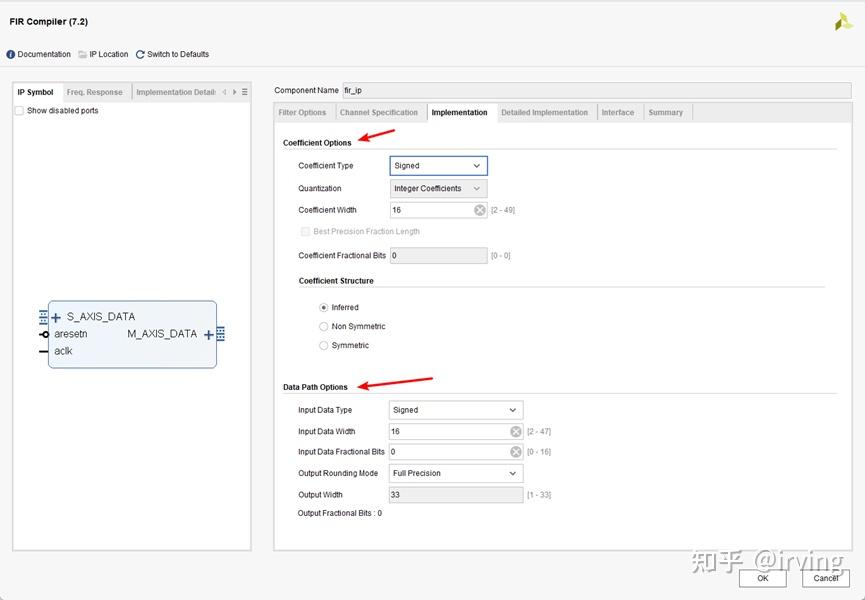The width and height of the screenshot is (865, 600).
Task: Open the left panel tab list menu icon
Action: 244,92
